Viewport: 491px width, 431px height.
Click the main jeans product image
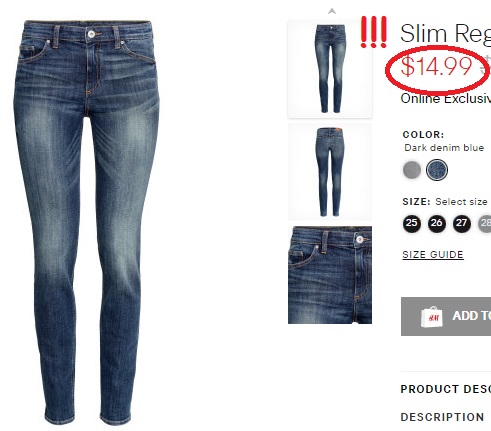pos(87,222)
